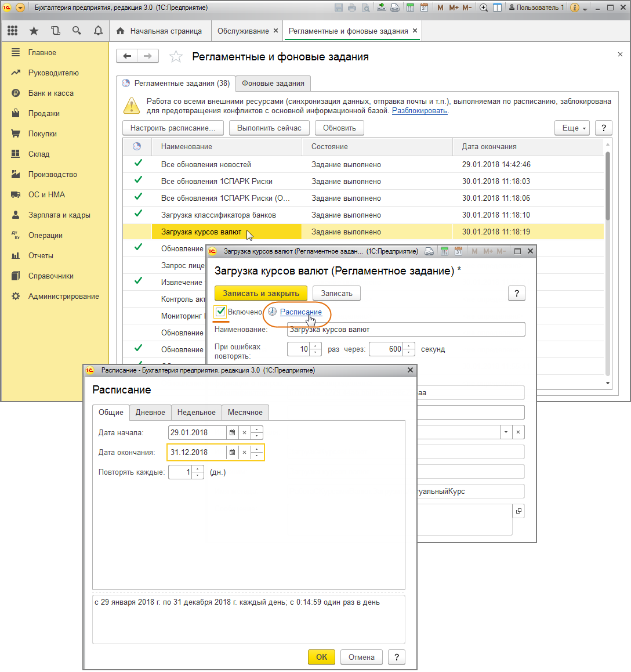Open the history icon in the tool panel

(55, 31)
